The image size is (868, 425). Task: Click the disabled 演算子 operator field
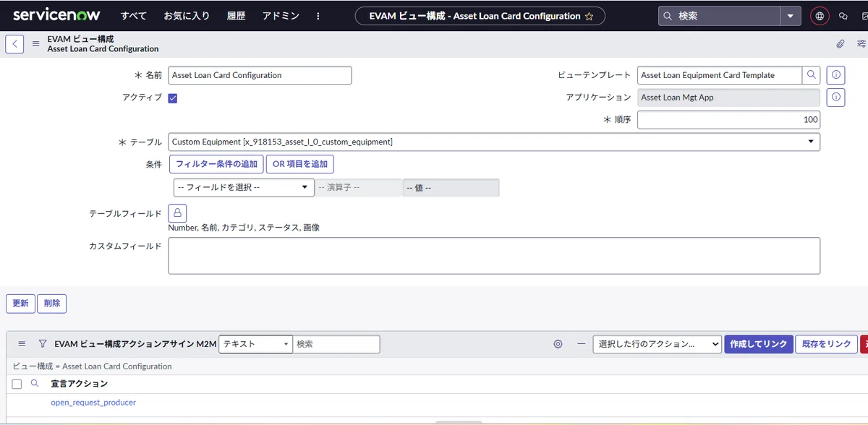pos(358,187)
